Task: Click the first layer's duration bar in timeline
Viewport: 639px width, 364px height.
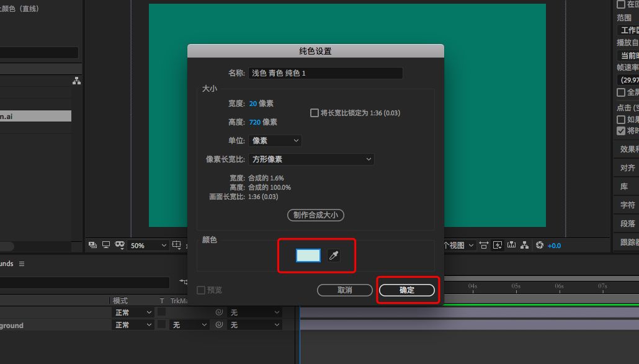Action: pos(470,313)
